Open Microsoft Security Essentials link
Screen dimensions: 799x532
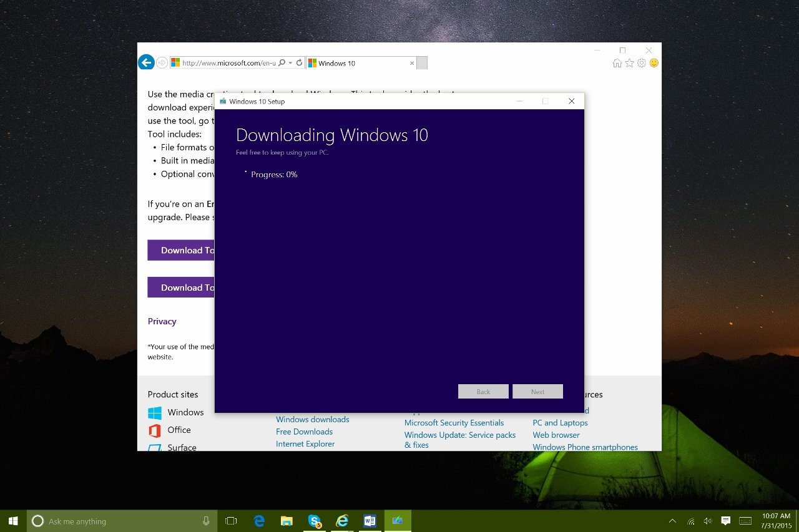(454, 423)
